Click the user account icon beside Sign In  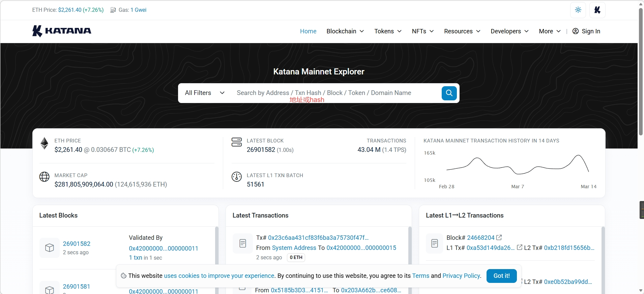click(576, 31)
